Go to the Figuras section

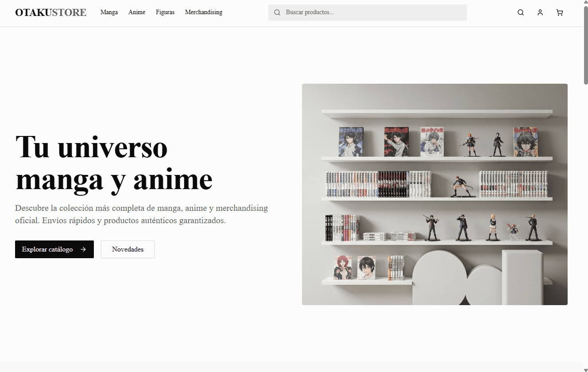coord(165,12)
